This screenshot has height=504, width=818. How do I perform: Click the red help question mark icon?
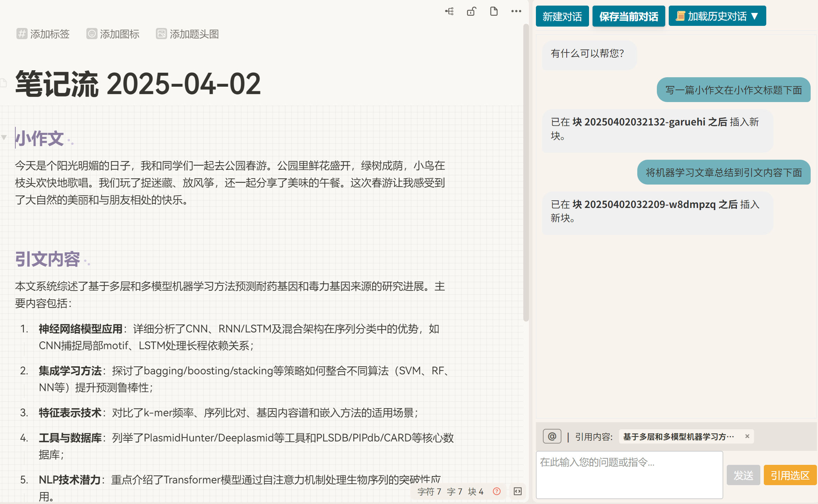496,491
